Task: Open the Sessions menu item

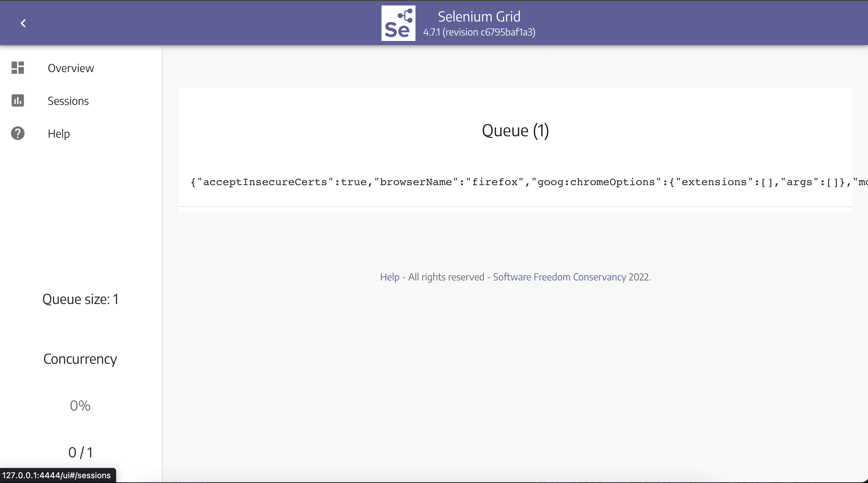Action: point(68,101)
